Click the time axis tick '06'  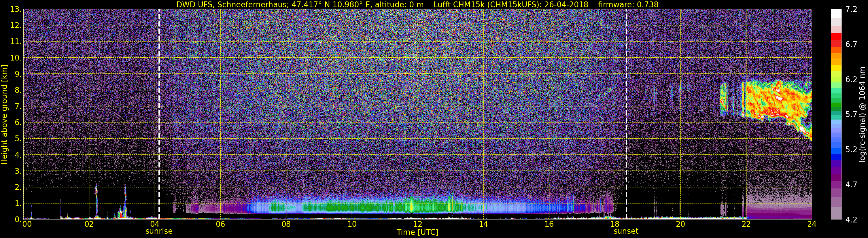pos(220,224)
